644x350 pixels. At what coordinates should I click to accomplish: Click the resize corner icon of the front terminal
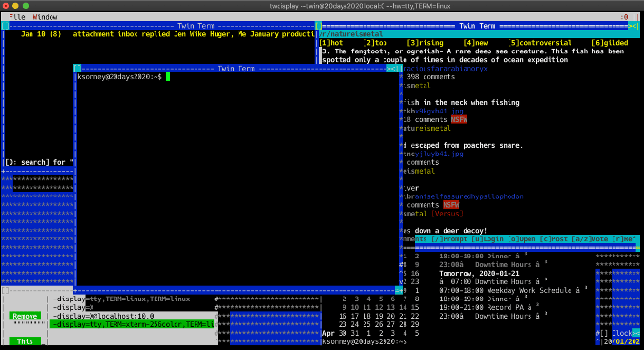point(399,290)
